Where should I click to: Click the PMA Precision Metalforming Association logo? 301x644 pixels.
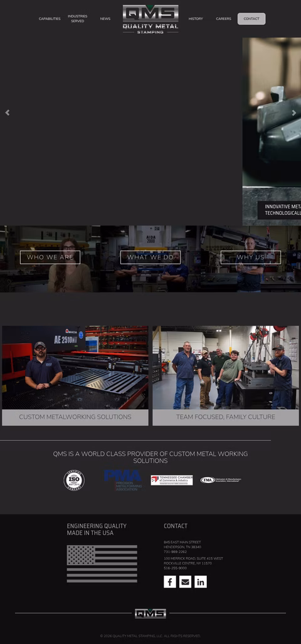[123, 480]
